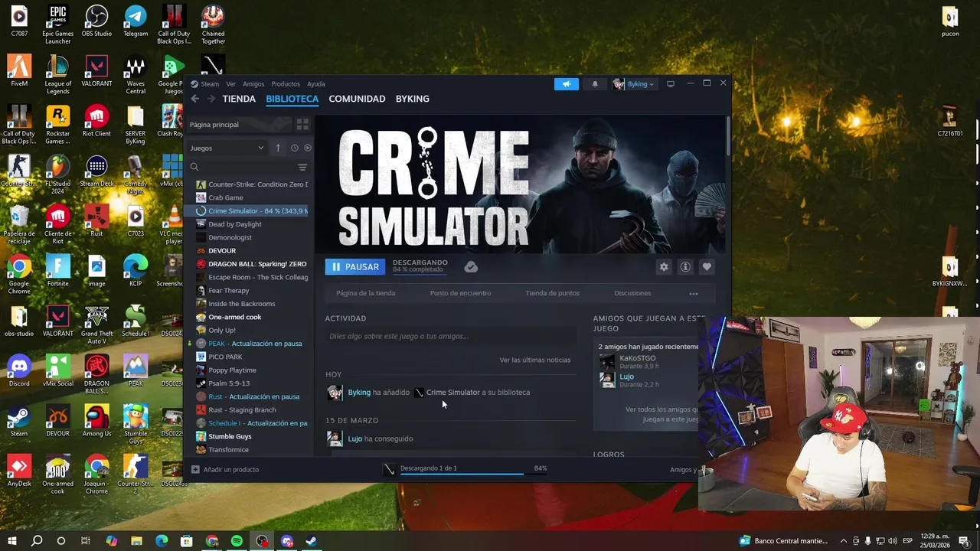Click the cloud status icon beside DESCARGANDO

[x=471, y=266]
